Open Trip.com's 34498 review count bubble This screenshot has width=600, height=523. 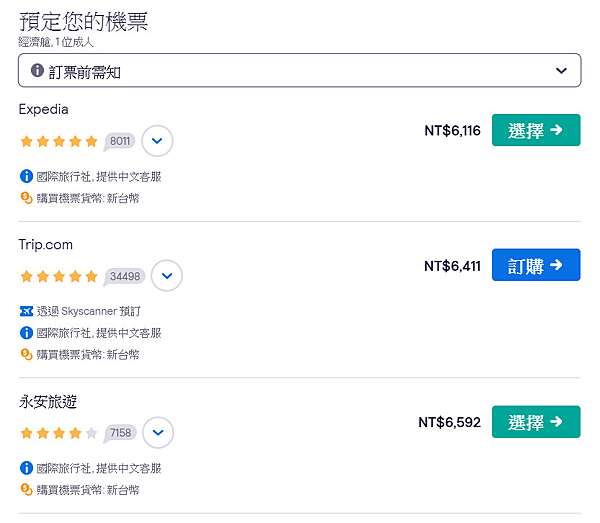124,276
